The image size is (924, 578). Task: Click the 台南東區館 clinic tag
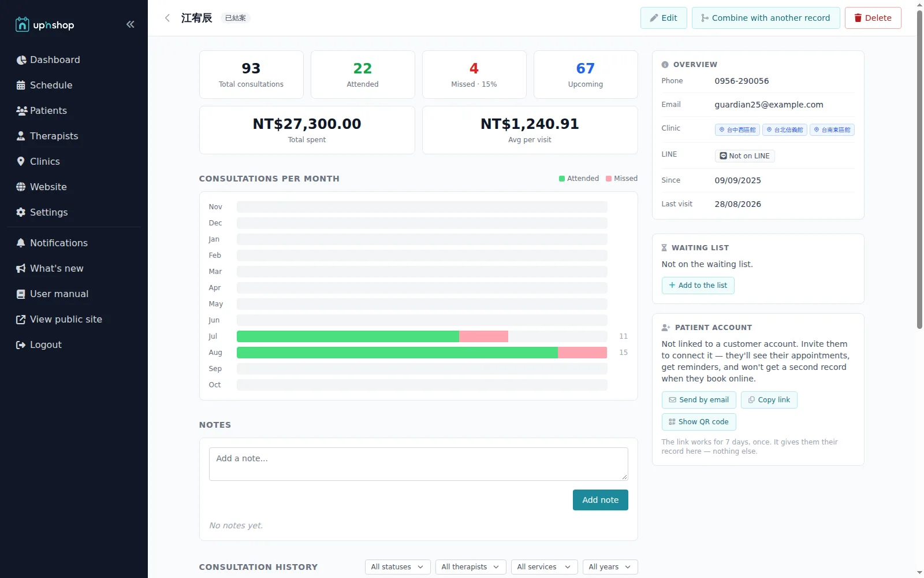click(832, 129)
